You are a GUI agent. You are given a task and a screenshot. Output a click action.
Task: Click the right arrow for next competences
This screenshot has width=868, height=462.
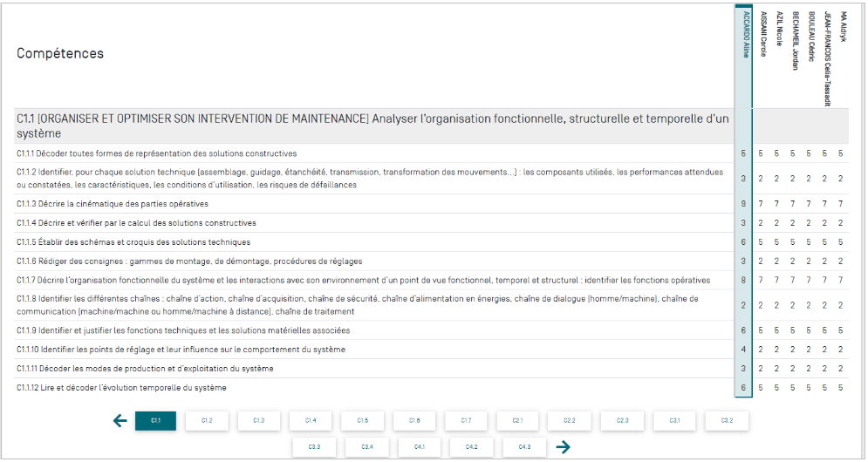coord(564,447)
